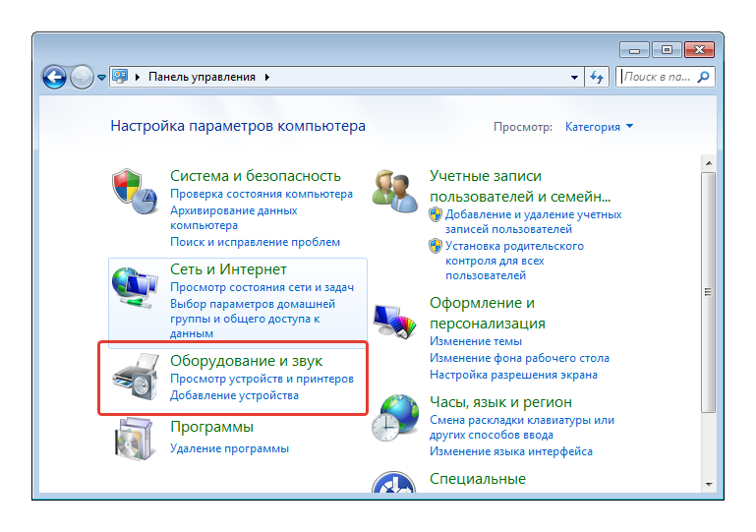Click the System and Security shield icon
This screenshot has height=532, width=756.
click(x=135, y=192)
